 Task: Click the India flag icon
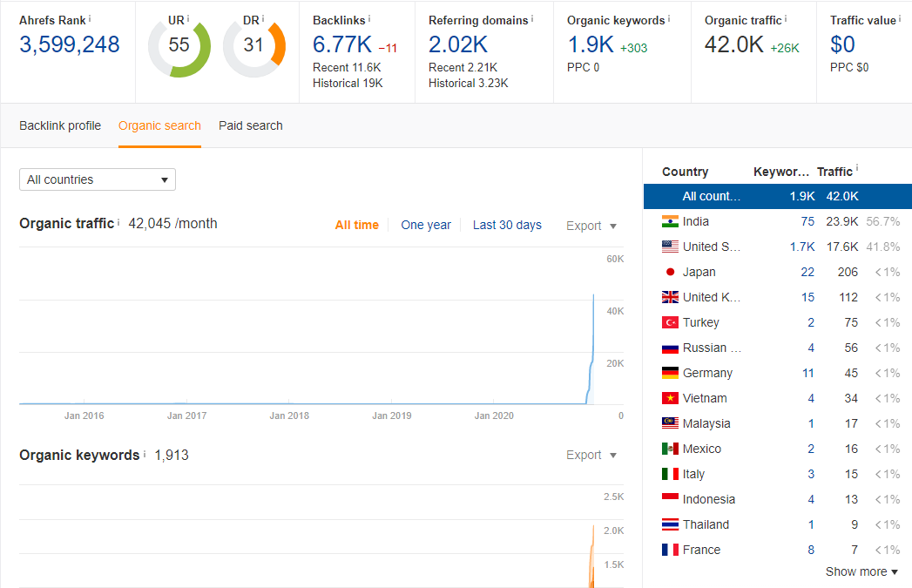pos(671,221)
